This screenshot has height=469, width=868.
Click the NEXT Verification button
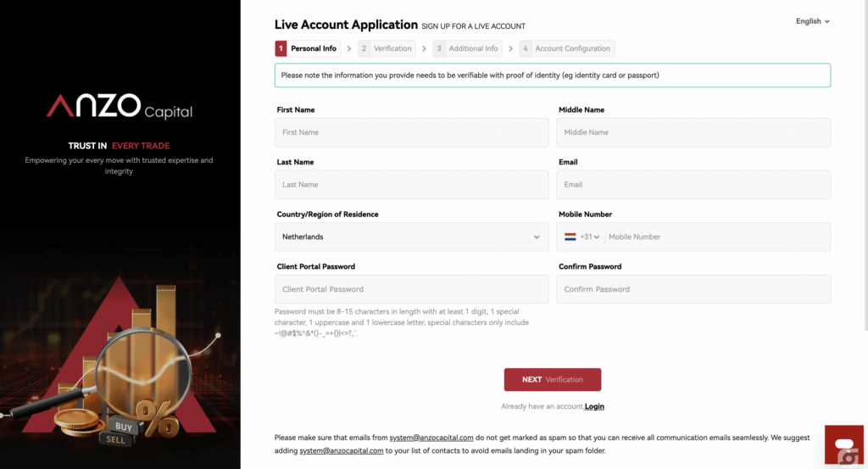[552, 379]
